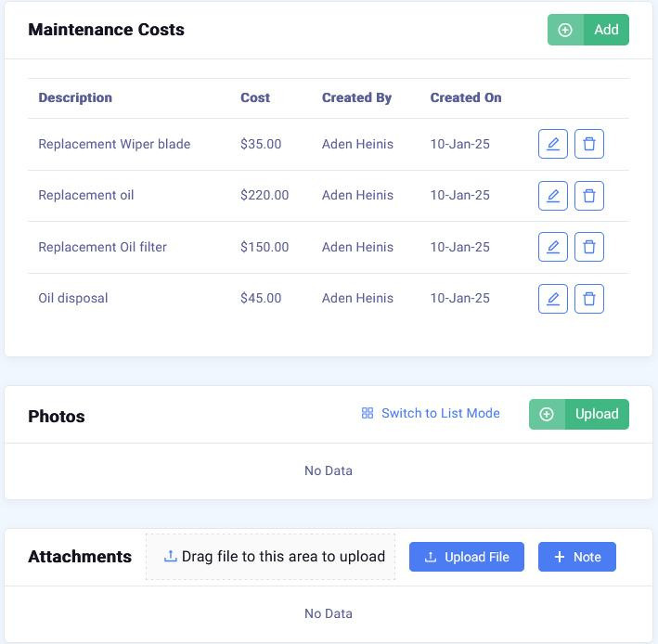
Task: Click the Description column header
Action: [x=75, y=97]
